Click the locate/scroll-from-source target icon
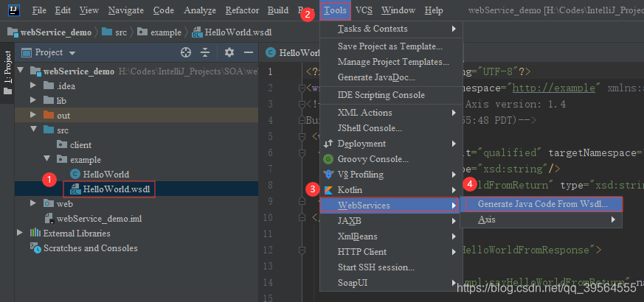This screenshot has width=644, height=302. pos(186,53)
